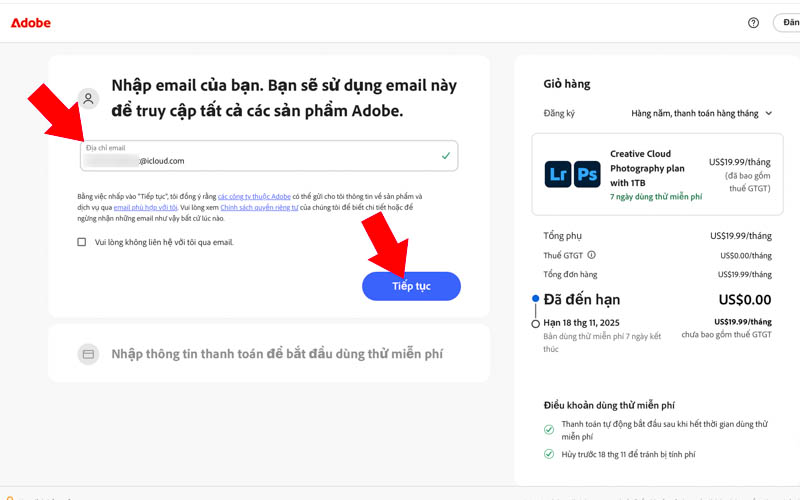Click the Creative Cloud Photography plan title
This screenshot has width=800, height=500.
[647, 168]
